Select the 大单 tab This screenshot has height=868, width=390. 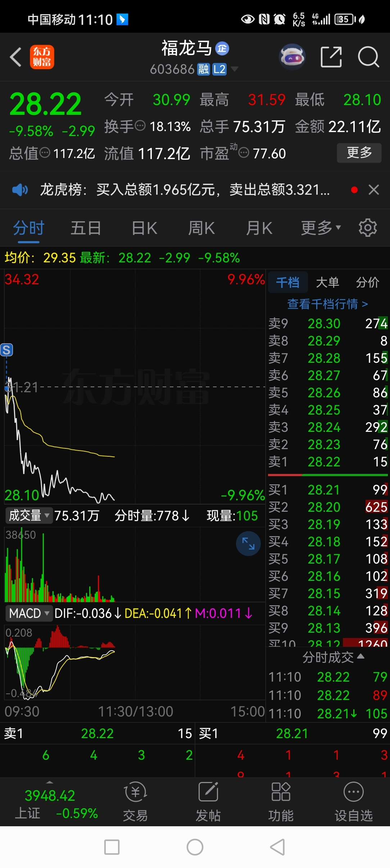(327, 282)
